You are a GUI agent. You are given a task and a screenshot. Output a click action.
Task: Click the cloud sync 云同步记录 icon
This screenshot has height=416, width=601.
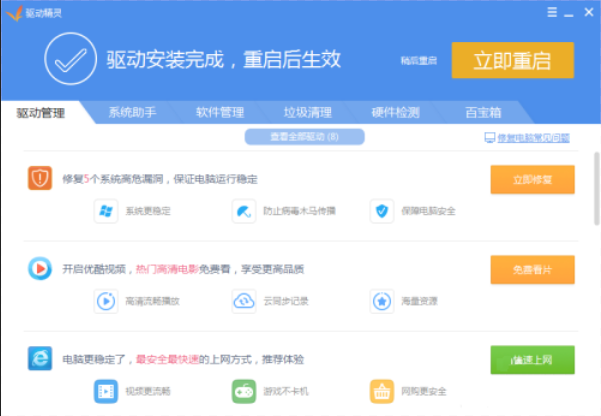coord(244,301)
